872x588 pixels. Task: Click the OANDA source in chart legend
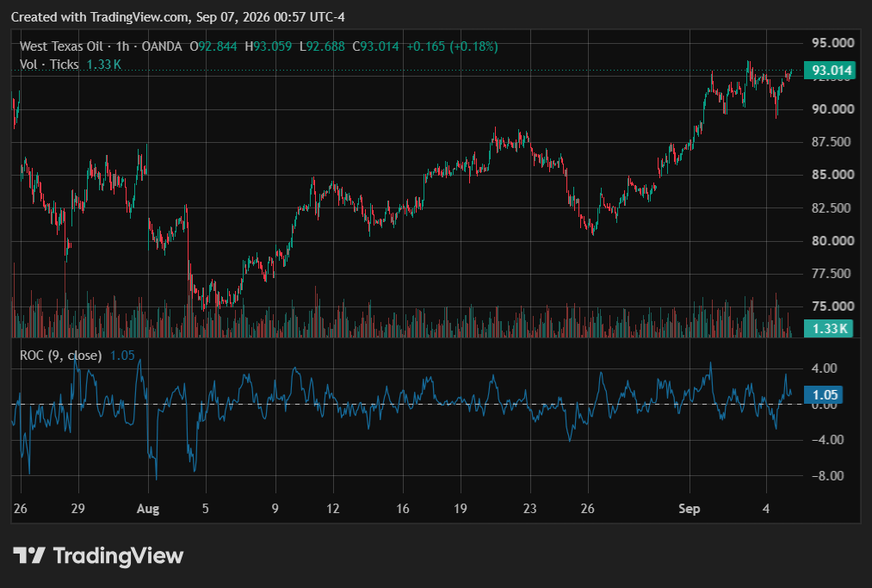(162, 46)
